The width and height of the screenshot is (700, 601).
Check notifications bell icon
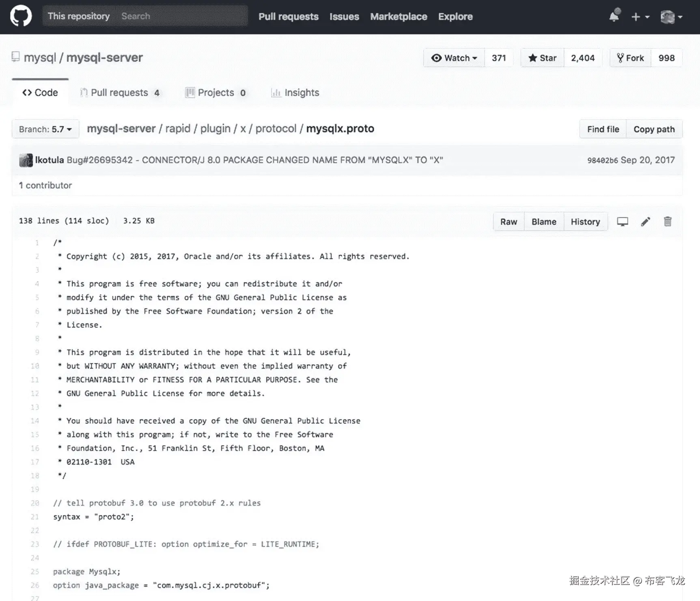click(614, 16)
